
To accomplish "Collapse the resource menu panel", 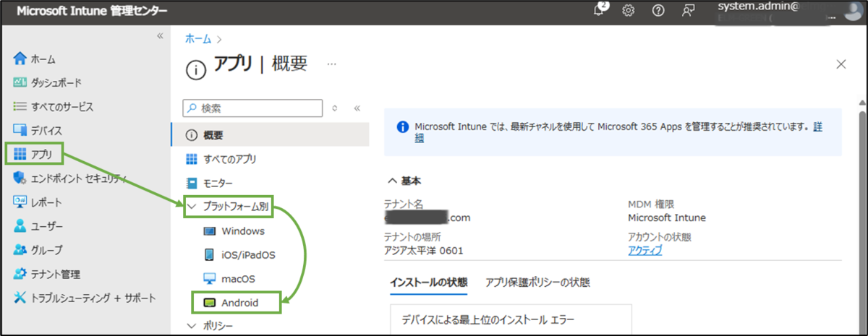I will 357,108.
